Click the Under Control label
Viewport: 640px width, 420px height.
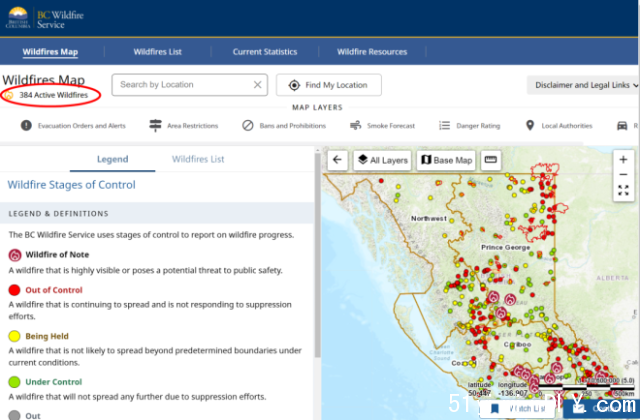point(53,382)
